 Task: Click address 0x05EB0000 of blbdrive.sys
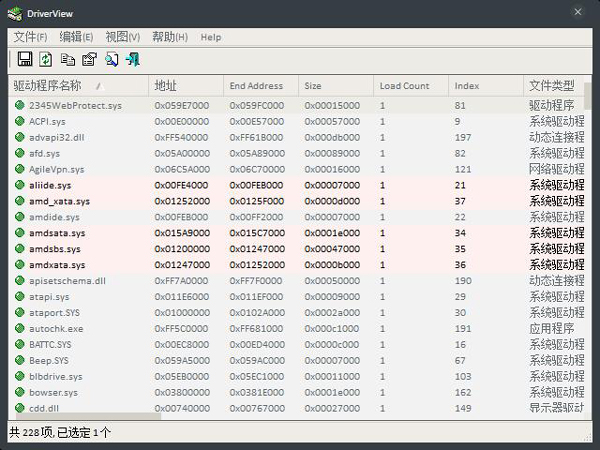[x=182, y=376]
